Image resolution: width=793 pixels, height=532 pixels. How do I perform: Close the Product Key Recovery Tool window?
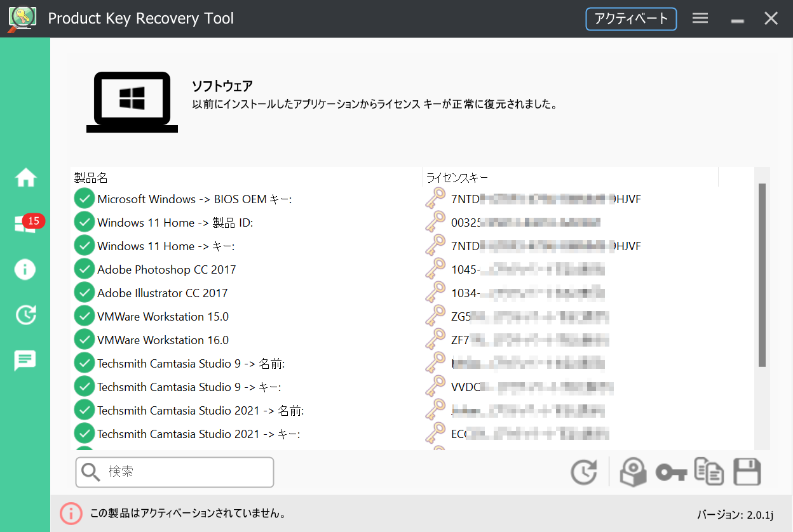[x=771, y=18]
